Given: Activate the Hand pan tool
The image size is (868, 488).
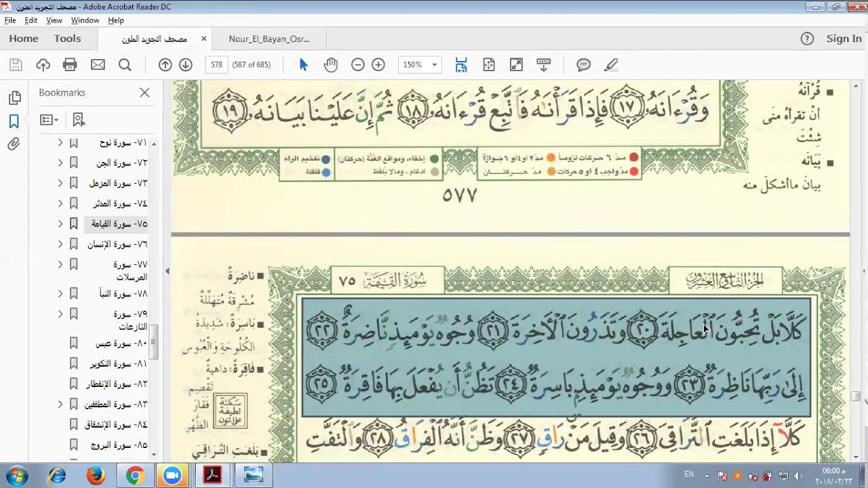Looking at the screenshot, I should [x=330, y=64].
